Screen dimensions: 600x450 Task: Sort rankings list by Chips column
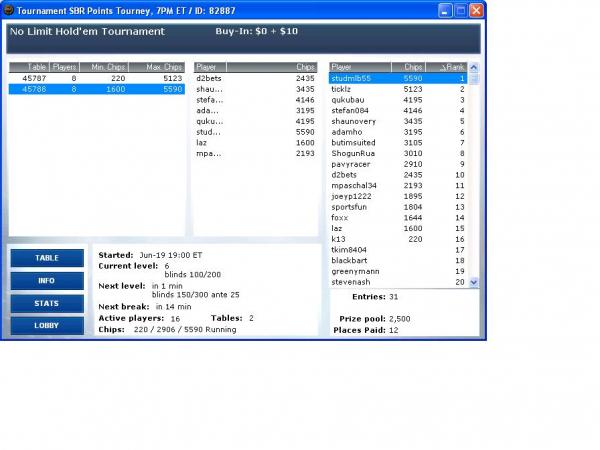pos(411,67)
